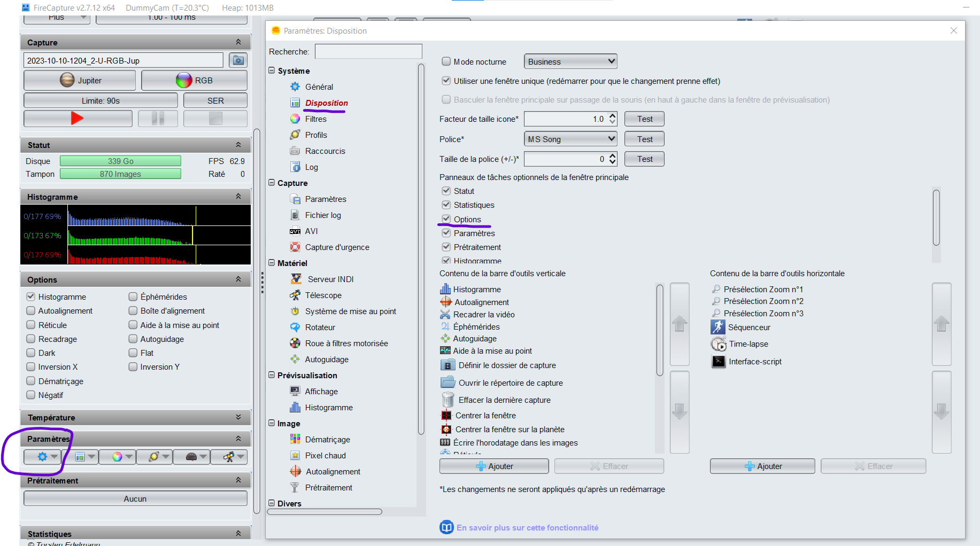Click the book icon beside En savoir plus
This screenshot has width=980, height=546.
pos(446,527)
